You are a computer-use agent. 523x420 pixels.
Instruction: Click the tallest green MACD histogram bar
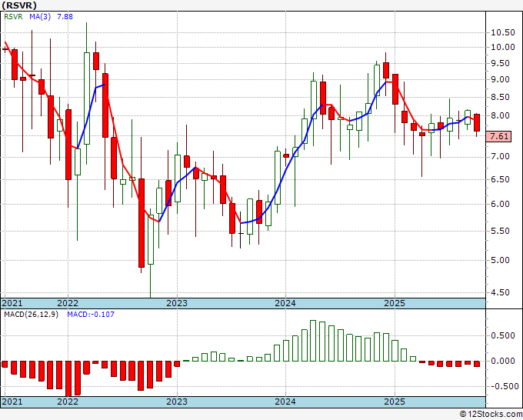pyautogui.click(x=313, y=341)
